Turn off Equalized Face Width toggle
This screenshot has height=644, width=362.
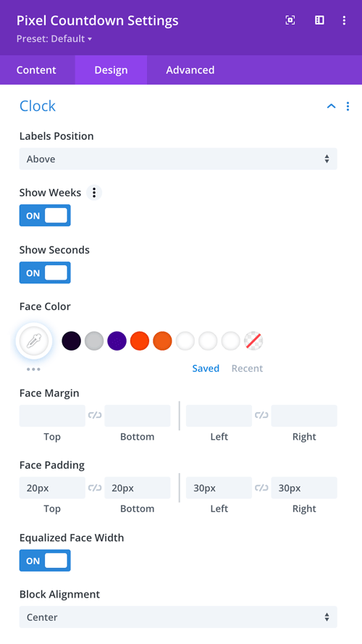coord(45,561)
